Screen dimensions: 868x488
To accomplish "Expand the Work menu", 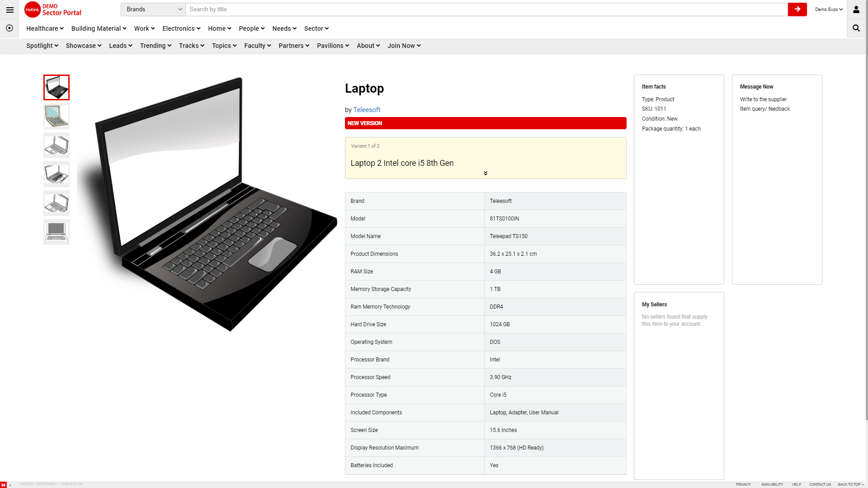I will pos(144,28).
